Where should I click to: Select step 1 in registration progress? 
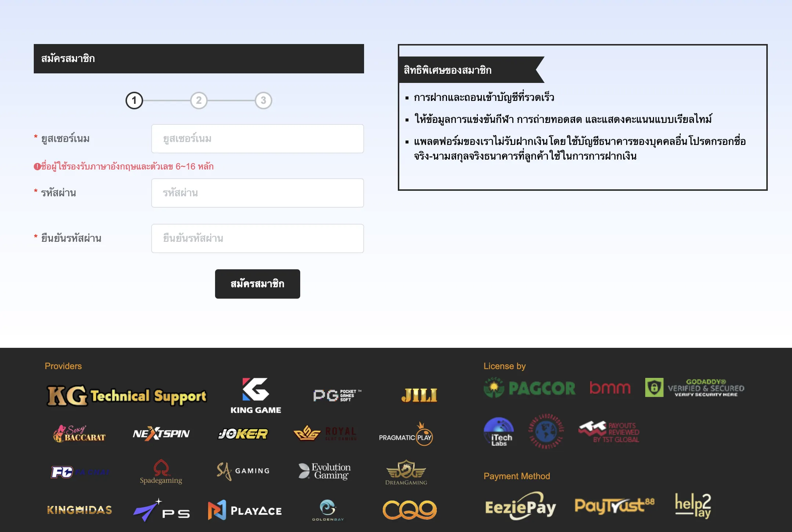click(134, 101)
